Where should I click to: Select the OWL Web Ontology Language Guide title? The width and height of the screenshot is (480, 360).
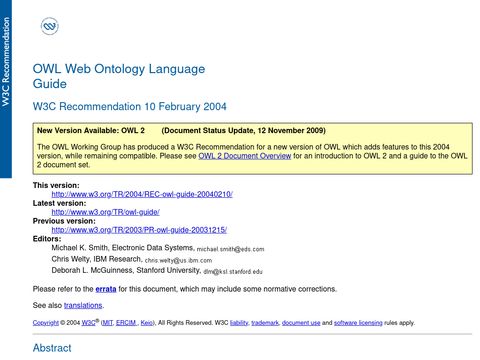pos(119,76)
